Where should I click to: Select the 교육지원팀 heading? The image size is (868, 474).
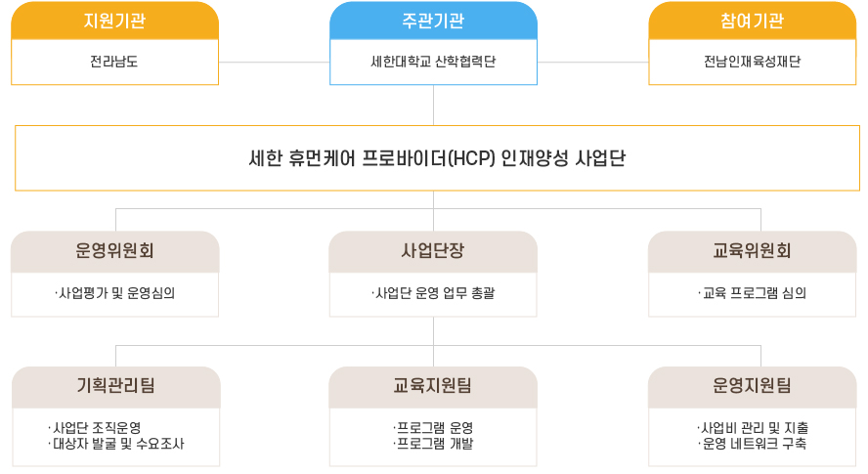coord(433,386)
